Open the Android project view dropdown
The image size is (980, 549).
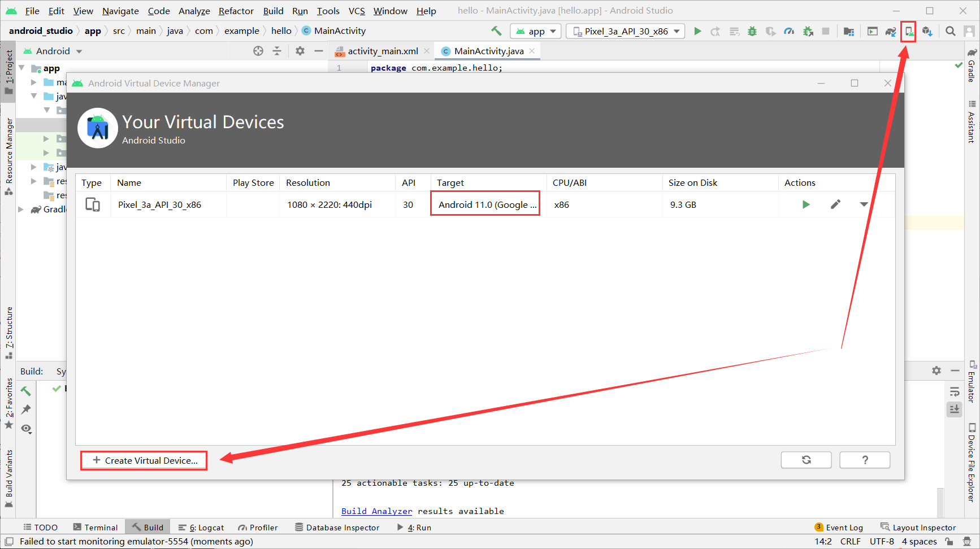point(53,51)
